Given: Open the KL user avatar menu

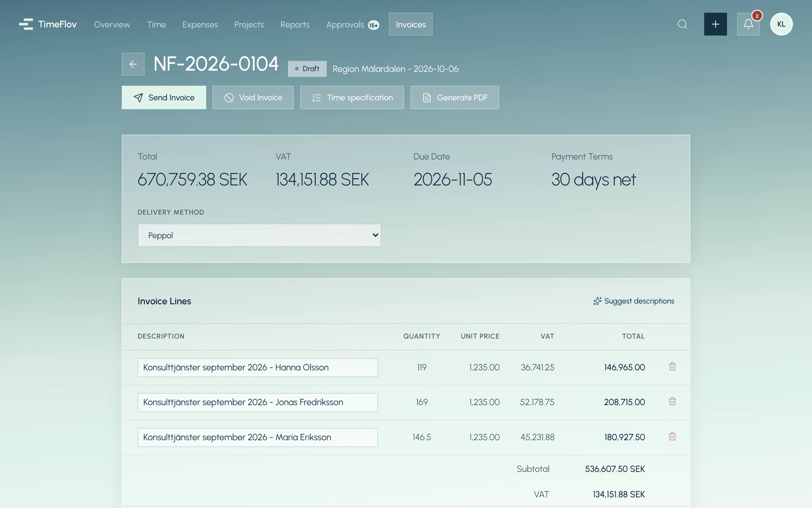Looking at the screenshot, I should [x=781, y=24].
